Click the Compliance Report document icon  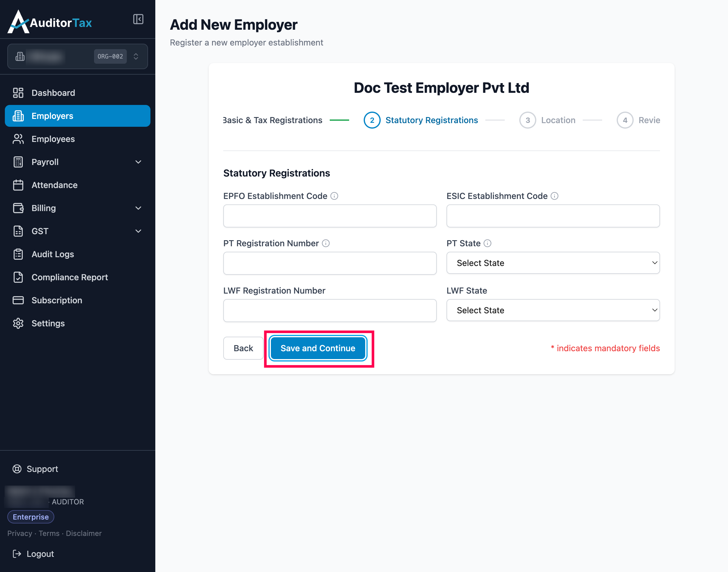click(18, 277)
